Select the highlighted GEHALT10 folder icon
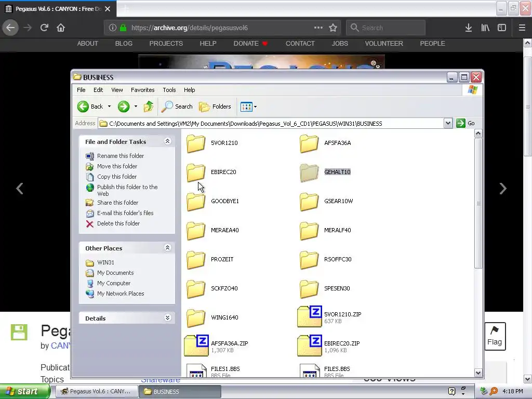The width and height of the screenshot is (532, 399). tap(309, 172)
